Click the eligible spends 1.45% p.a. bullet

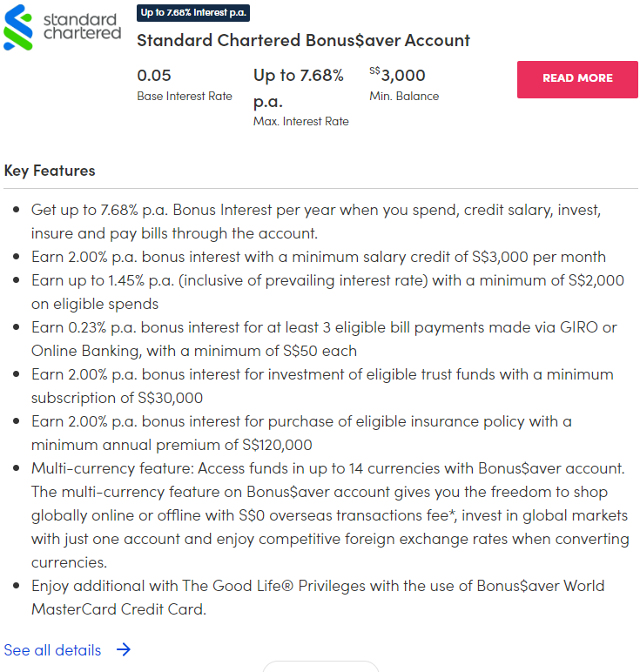tap(327, 292)
